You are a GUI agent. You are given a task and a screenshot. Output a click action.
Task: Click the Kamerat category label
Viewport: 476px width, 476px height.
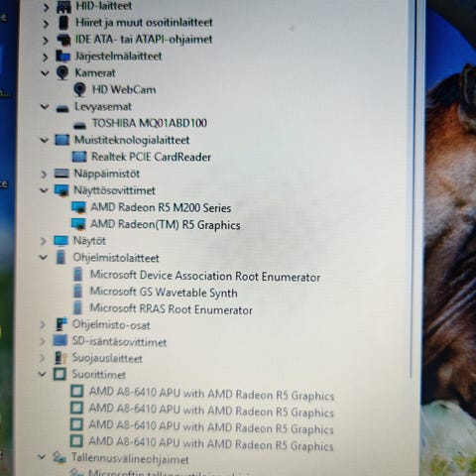[x=95, y=72]
